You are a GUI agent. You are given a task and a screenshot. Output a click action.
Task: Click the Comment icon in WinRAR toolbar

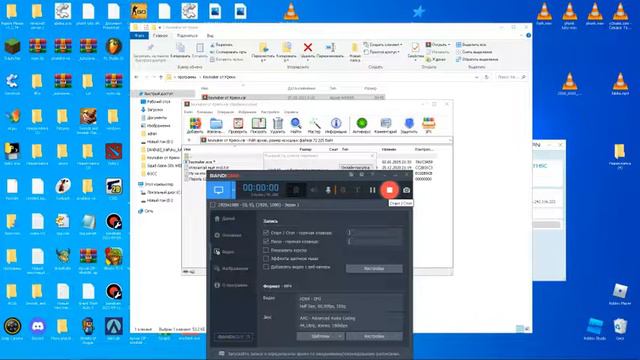pos(385,126)
